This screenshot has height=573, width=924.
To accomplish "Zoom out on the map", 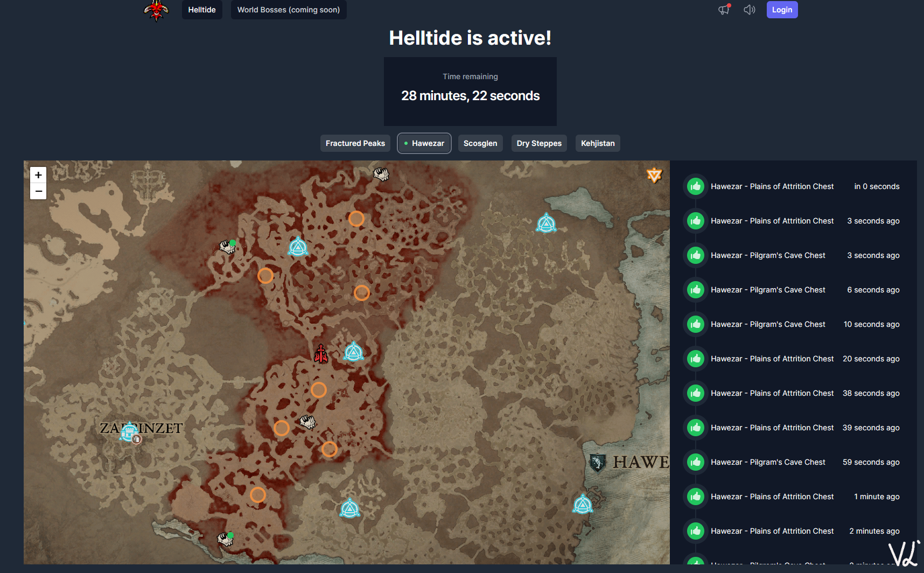I will pos(38,191).
